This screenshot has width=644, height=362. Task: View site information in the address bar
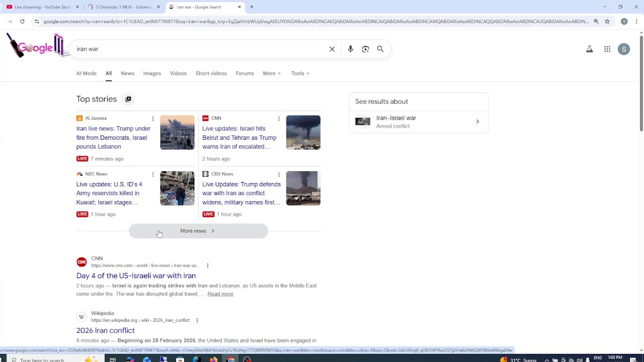click(x=36, y=22)
